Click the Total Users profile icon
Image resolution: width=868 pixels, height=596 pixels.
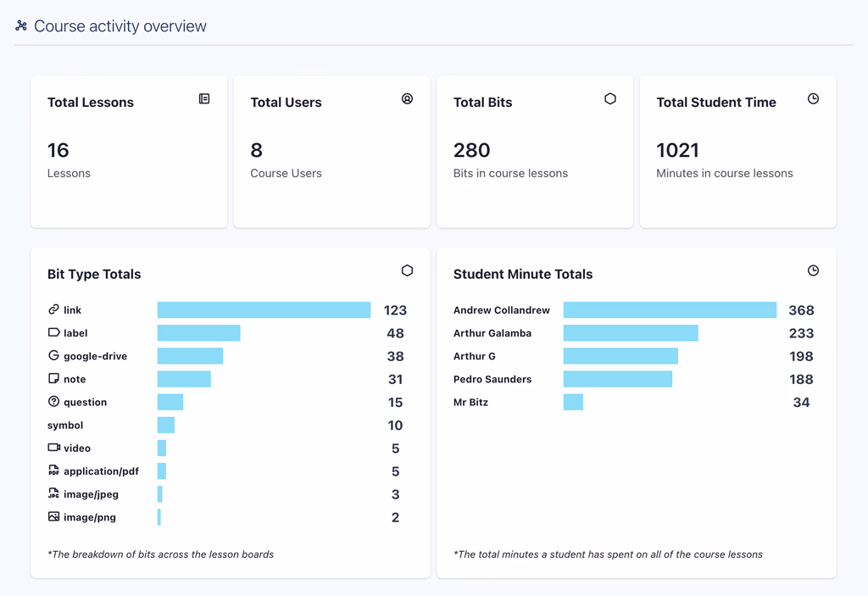[407, 99]
